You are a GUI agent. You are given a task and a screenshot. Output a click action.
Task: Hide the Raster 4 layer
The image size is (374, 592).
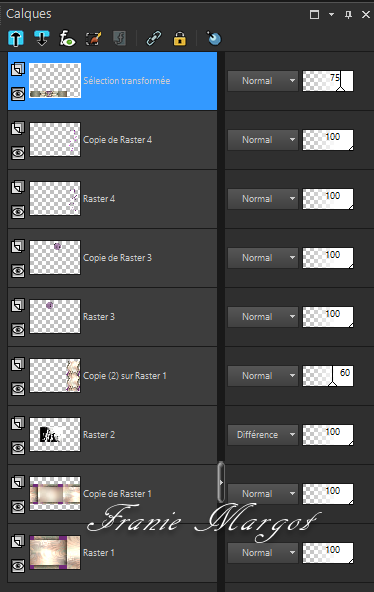pos(18,212)
